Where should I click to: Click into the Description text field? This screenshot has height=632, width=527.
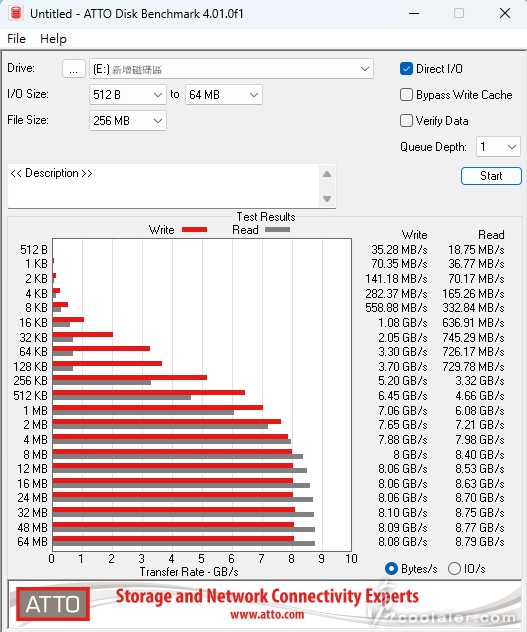pos(163,186)
